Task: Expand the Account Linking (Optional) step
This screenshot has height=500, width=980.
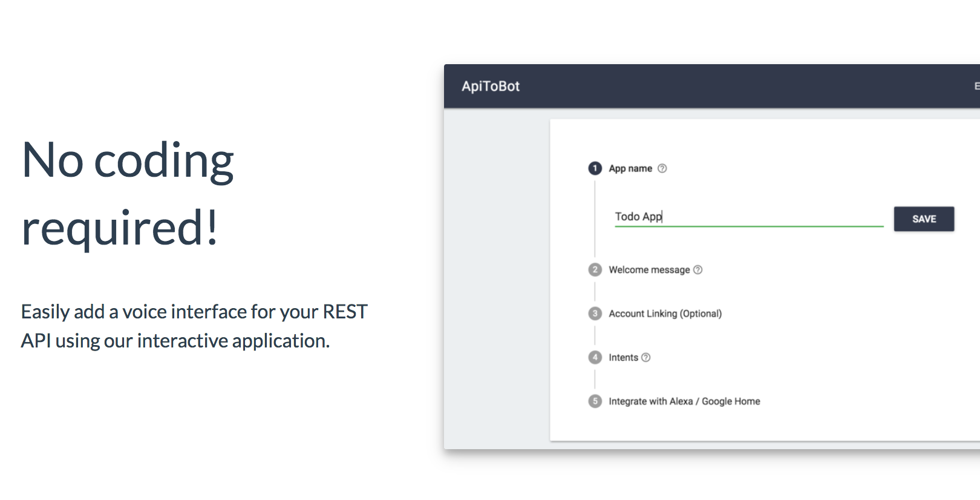Action: pyautogui.click(x=664, y=313)
